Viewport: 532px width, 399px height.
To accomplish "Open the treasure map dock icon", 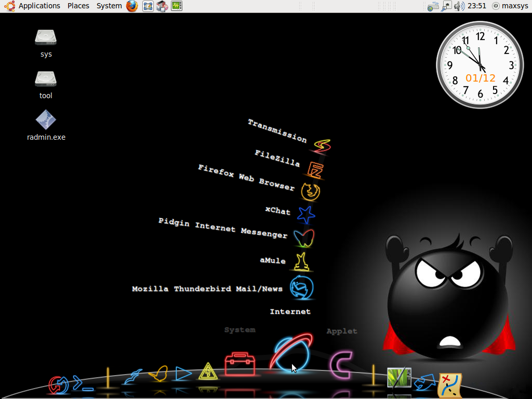I will [x=450, y=385].
